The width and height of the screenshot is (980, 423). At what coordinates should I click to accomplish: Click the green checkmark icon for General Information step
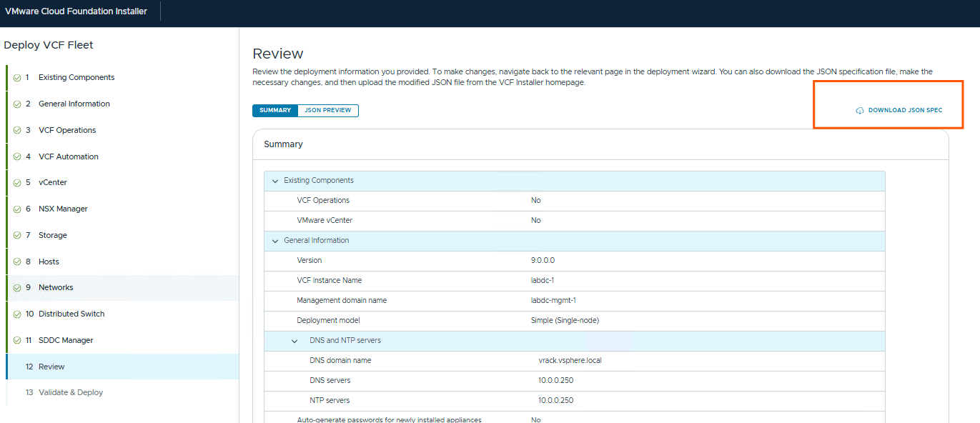17,104
